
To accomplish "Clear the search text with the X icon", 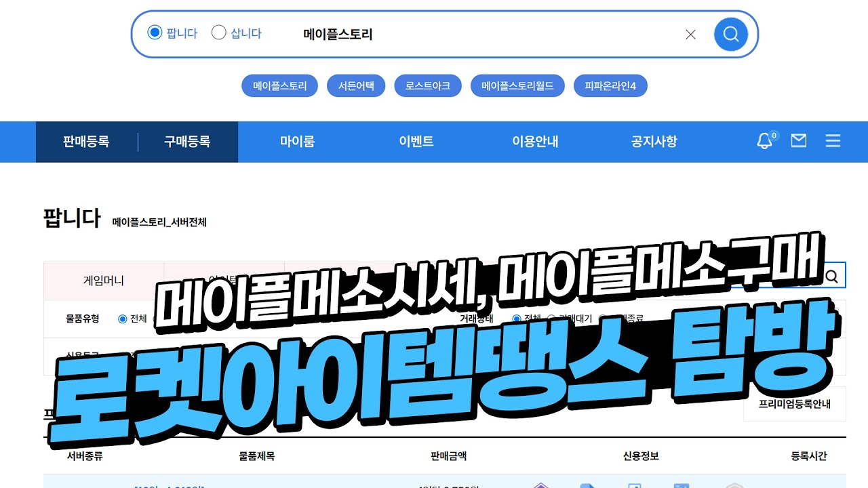I will 690,35.
